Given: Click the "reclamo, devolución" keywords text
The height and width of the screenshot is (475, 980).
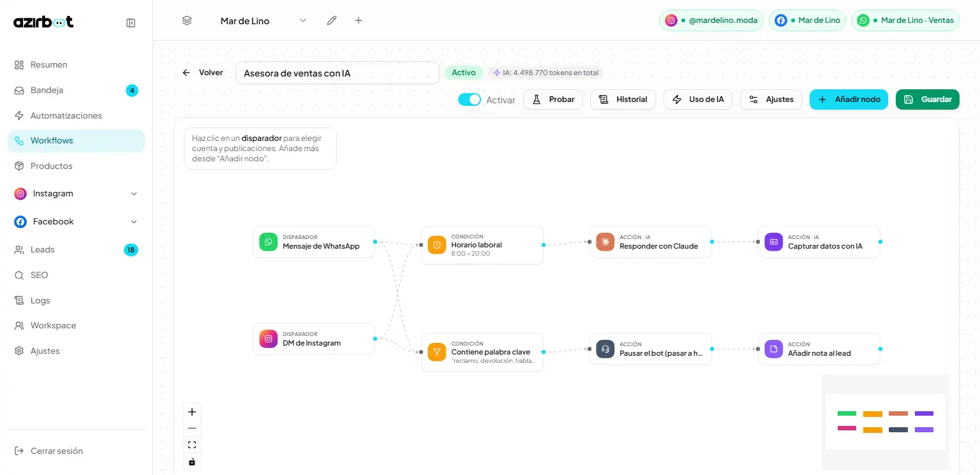Looking at the screenshot, I should coord(493,361).
